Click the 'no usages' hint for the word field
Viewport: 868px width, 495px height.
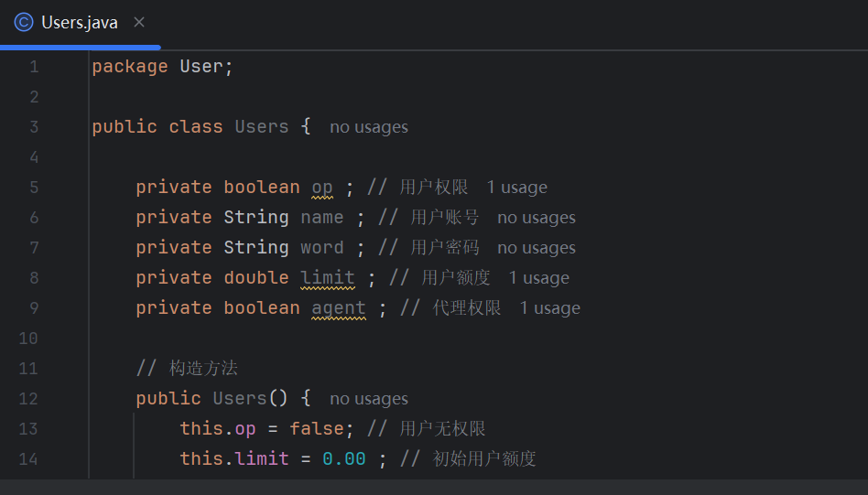pyautogui.click(x=536, y=248)
